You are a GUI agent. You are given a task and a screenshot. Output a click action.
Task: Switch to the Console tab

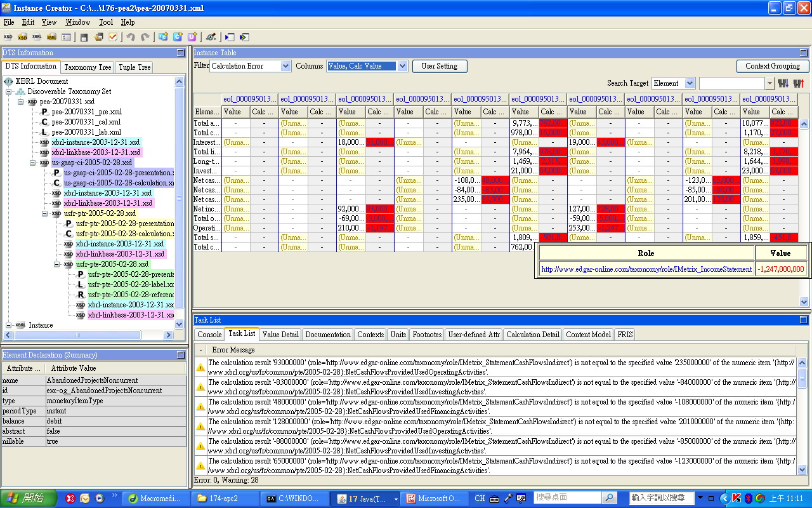209,334
